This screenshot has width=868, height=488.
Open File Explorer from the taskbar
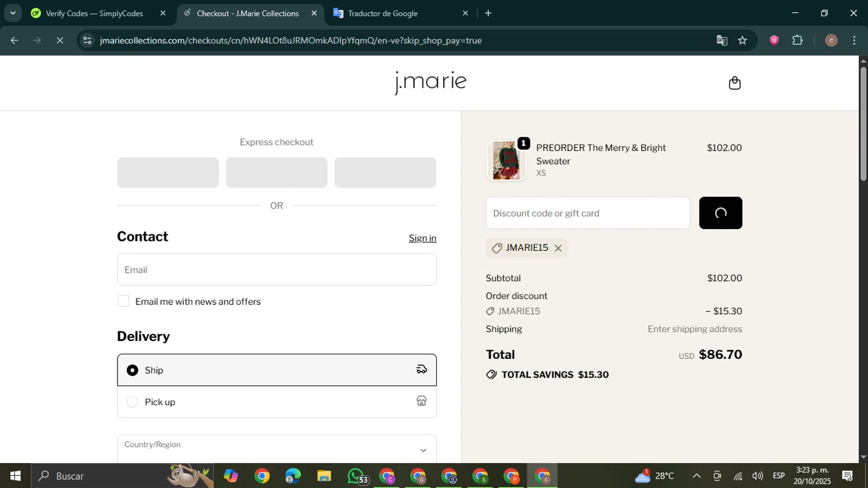point(324,476)
